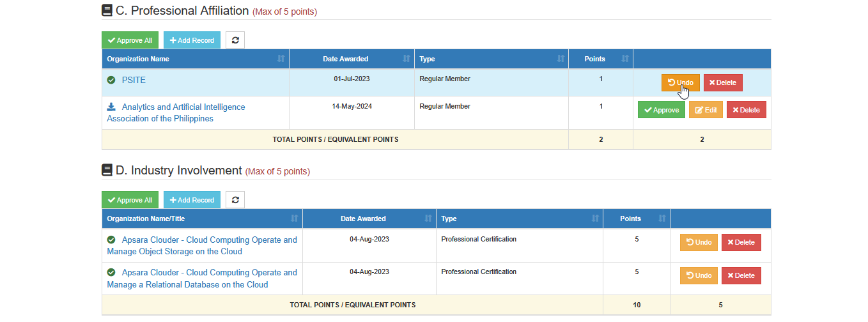868x322 pixels.
Task: Approve All in Professional Affiliation section
Action: [x=130, y=40]
